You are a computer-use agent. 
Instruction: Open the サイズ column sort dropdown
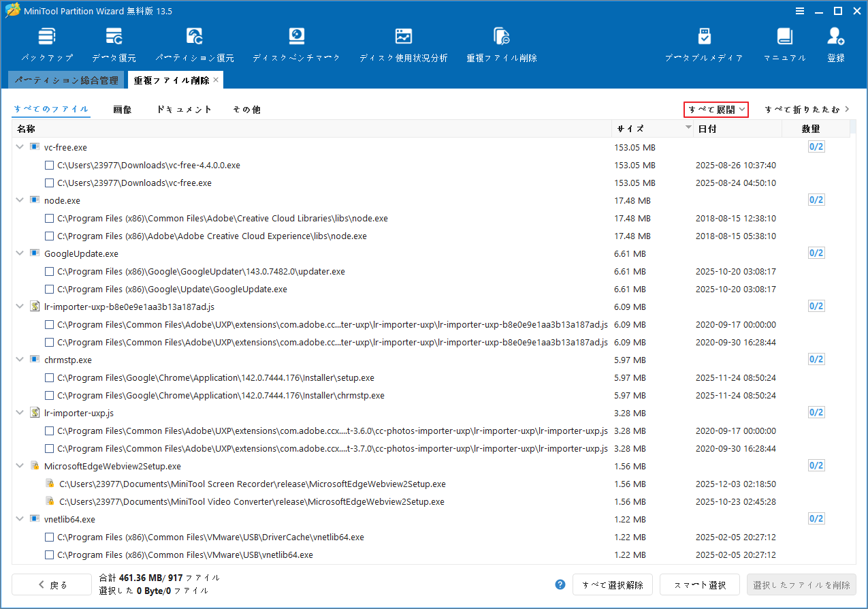tap(688, 128)
